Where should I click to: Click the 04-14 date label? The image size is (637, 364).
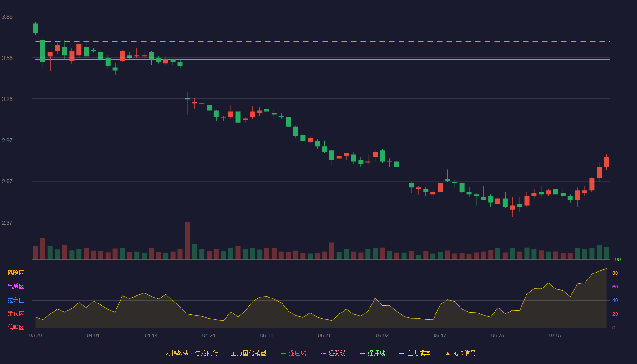(x=151, y=335)
